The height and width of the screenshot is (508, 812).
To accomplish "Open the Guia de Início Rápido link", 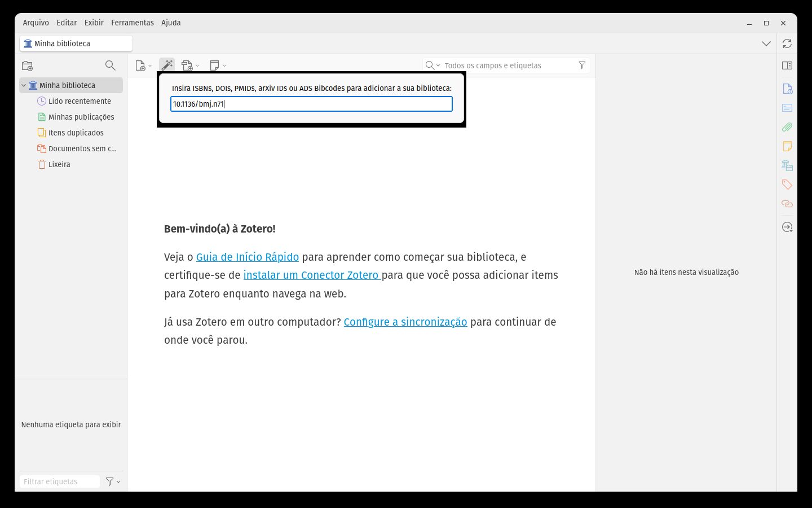I will pyautogui.click(x=248, y=257).
